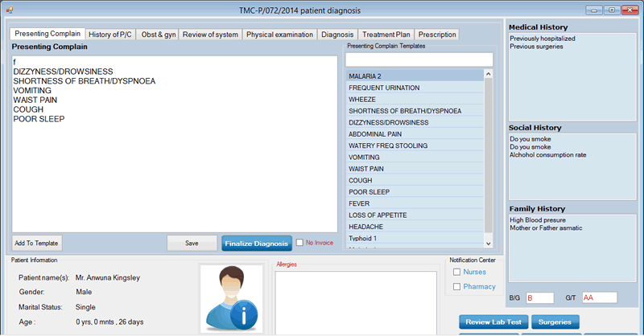Open the Treatment Plan tab
This screenshot has height=336, width=644.
click(x=386, y=35)
